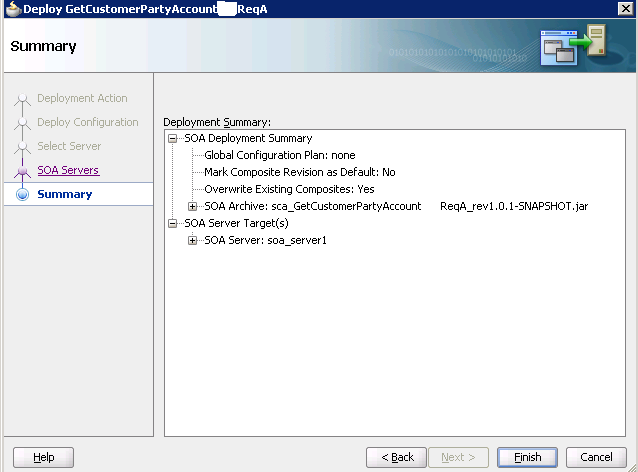Select the Deploy Configuration step
The image size is (638, 472).
coord(88,122)
